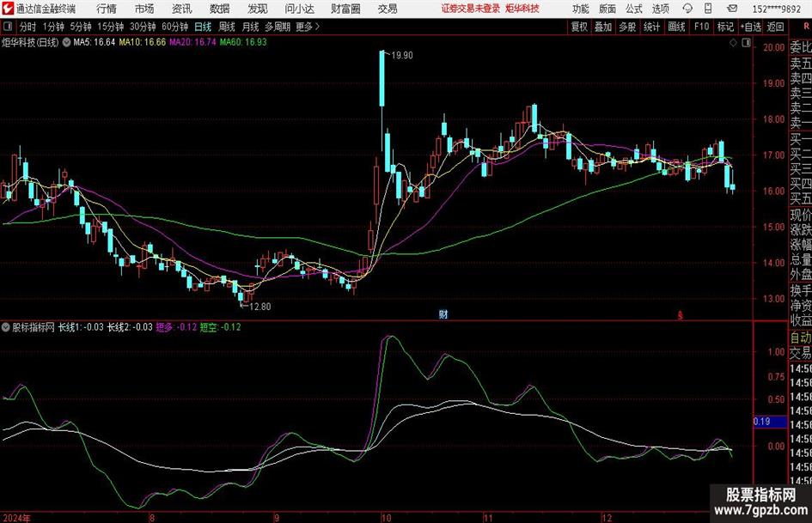This screenshot has width=812, height=523.
Task: Switch to the 月线 monthly tab
Action: tap(251, 27)
